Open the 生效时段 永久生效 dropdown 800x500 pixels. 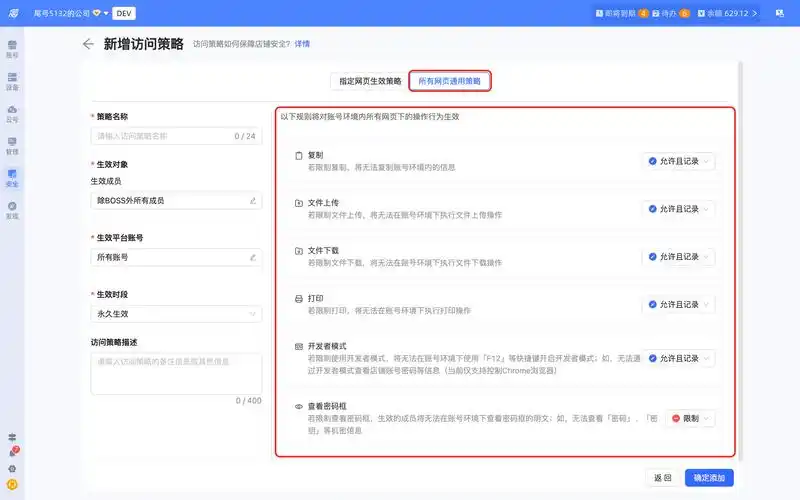[x=176, y=314]
